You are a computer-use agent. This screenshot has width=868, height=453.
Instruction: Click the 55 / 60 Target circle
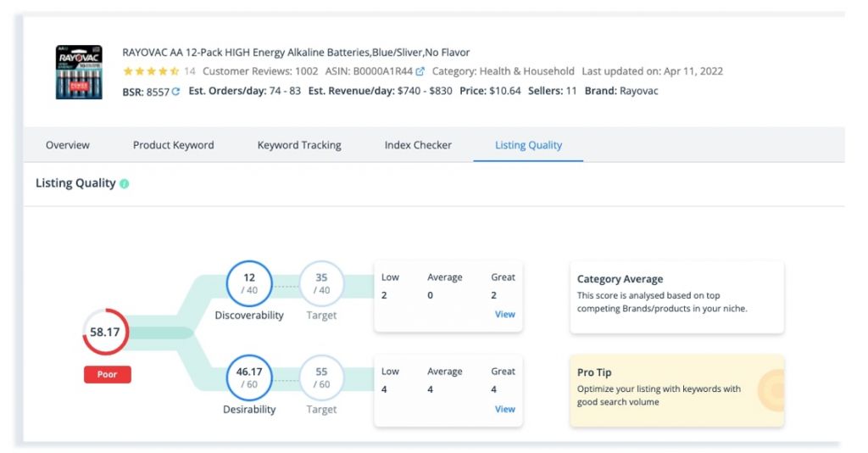[321, 377]
